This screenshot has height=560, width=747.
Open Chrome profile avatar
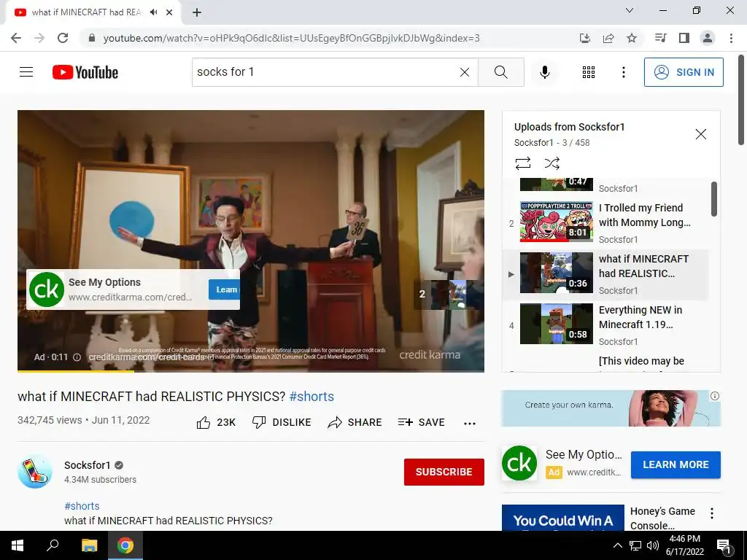click(708, 38)
